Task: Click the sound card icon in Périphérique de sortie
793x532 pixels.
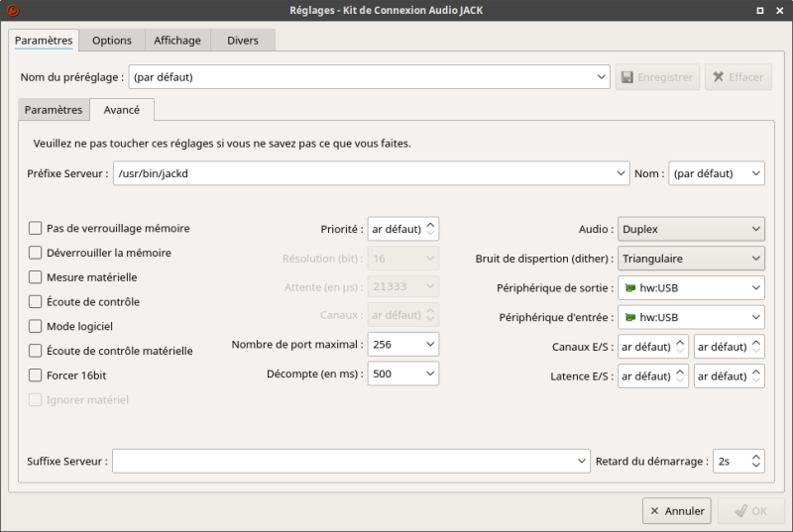Action: click(630, 288)
